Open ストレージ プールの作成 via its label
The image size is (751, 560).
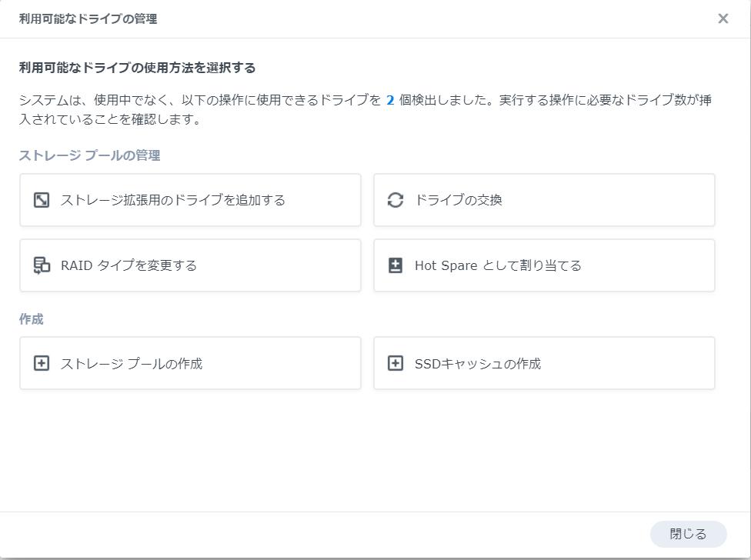pos(131,363)
